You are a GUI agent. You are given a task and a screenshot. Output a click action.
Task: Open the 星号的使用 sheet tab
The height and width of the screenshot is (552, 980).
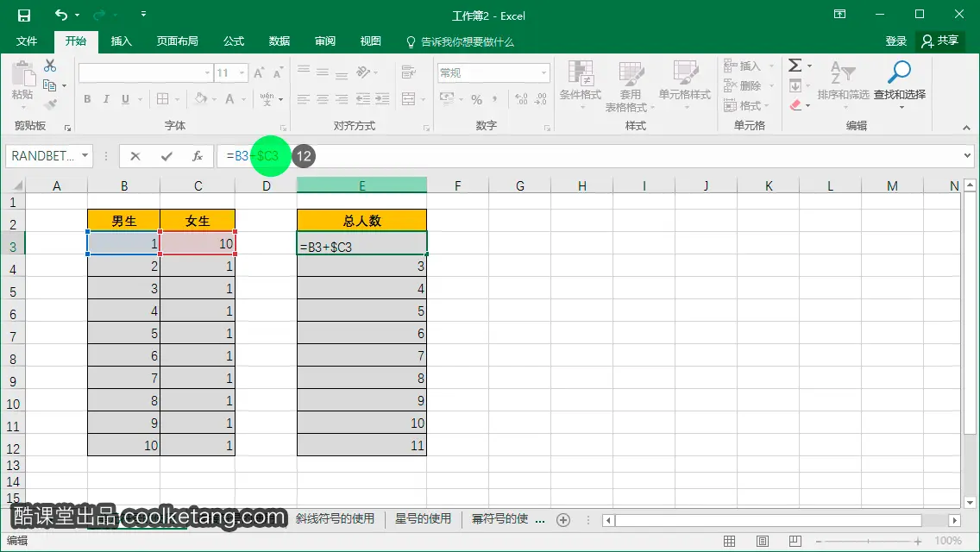click(423, 519)
